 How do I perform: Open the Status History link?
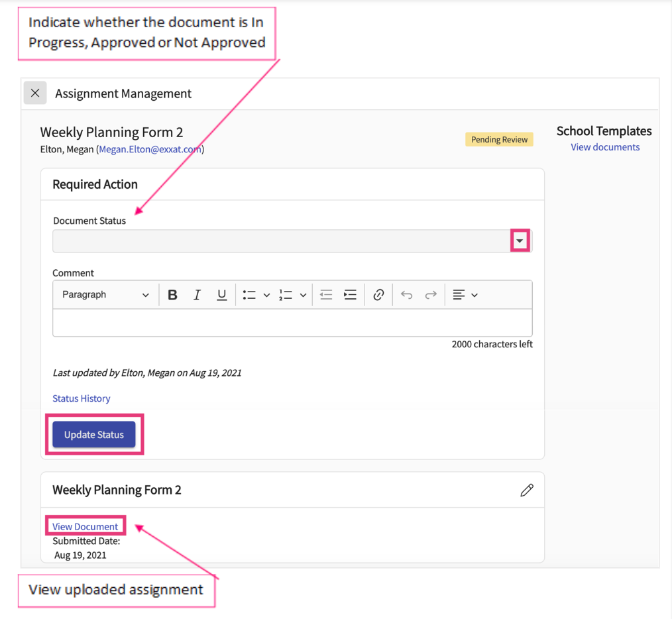[82, 398]
